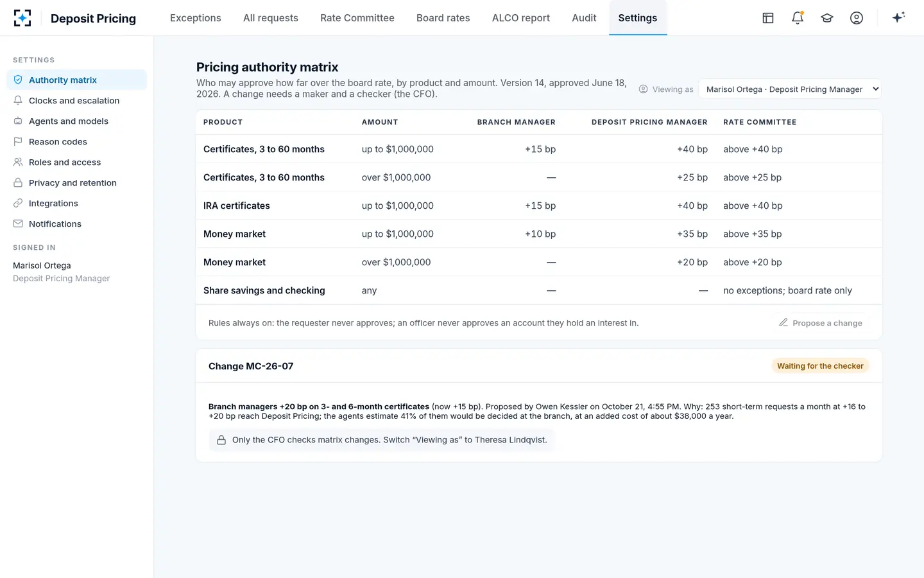Click the flag icon beside Reason codes
Screen dimensions: 924x578
tap(18, 142)
